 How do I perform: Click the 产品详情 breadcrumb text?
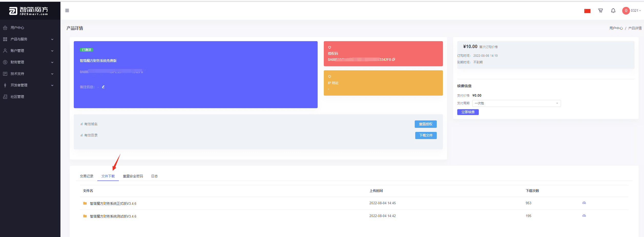pyautogui.click(x=635, y=28)
